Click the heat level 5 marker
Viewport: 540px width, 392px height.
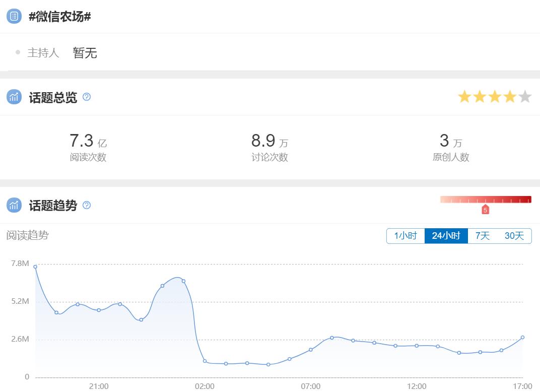[x=485, y=210]
